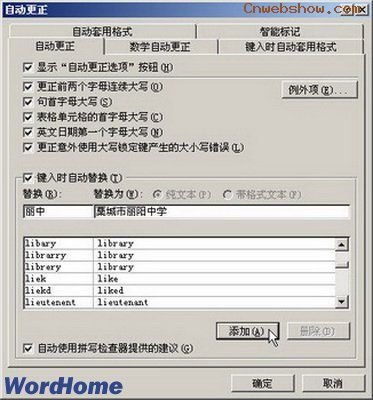
Task: Switch to the 数学自动更正 tab
Action: pos(161,47)
